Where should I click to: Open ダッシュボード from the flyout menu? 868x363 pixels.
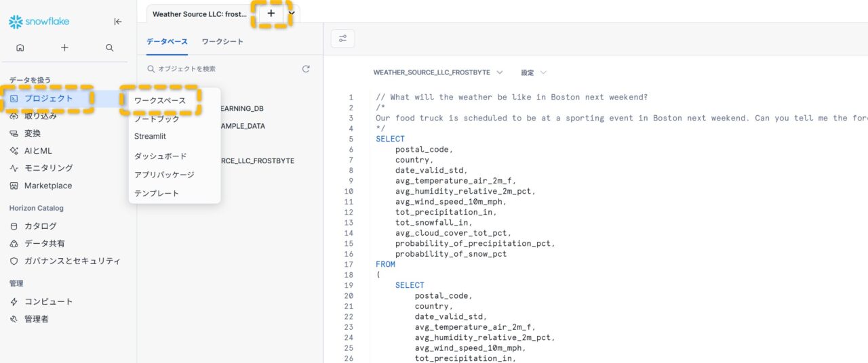[160, 156]
